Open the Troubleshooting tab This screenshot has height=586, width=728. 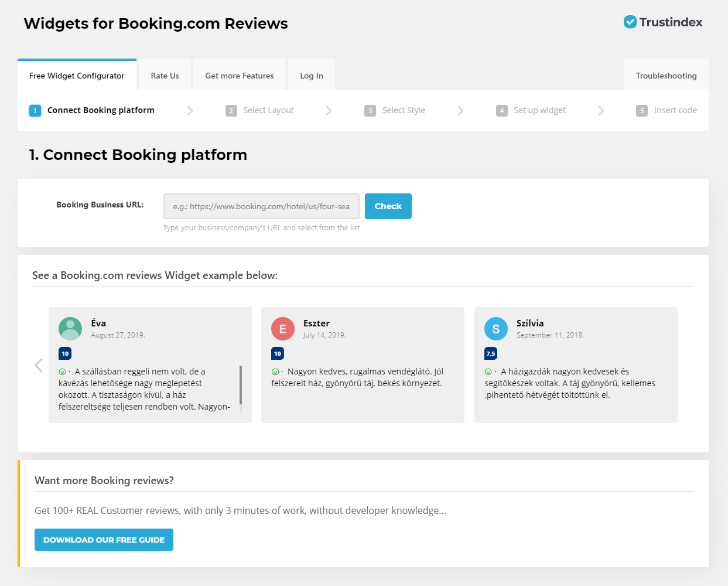point(666,75)
